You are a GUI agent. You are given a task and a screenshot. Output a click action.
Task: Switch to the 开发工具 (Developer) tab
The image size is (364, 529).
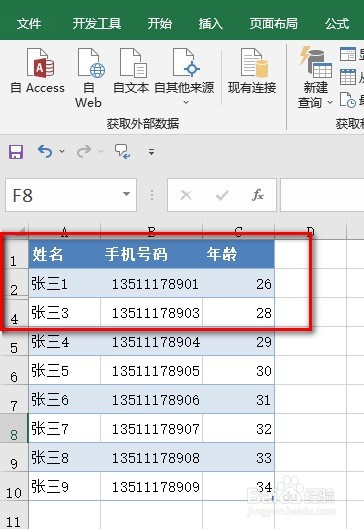[97, 24]
